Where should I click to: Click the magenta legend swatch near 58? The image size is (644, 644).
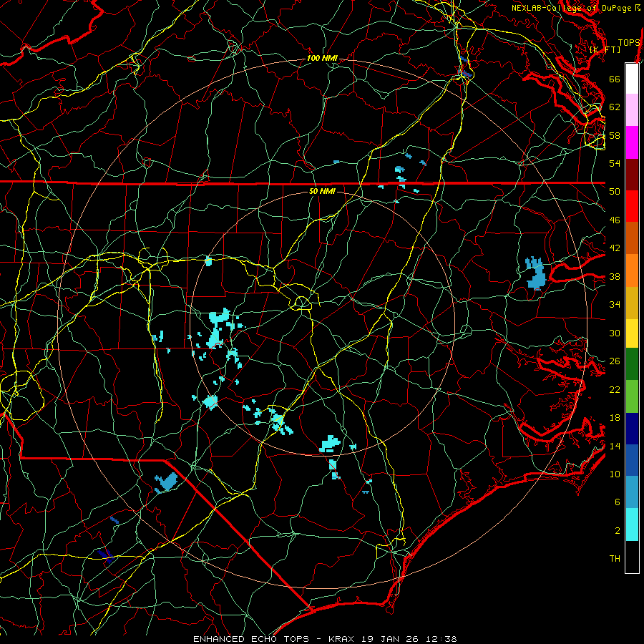(x=632, y=142)
